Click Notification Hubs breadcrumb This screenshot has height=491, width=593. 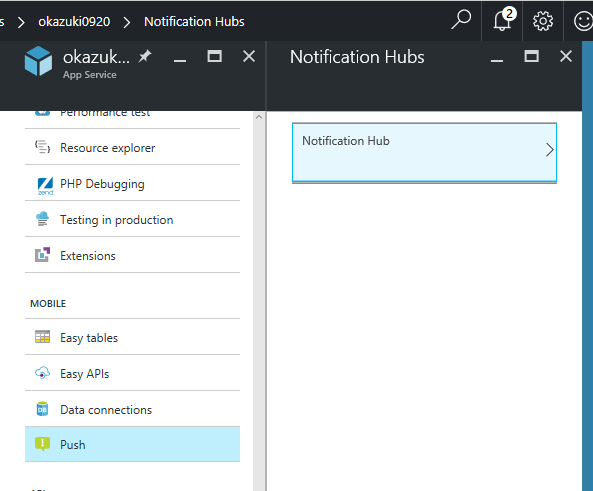pos(194,22)
